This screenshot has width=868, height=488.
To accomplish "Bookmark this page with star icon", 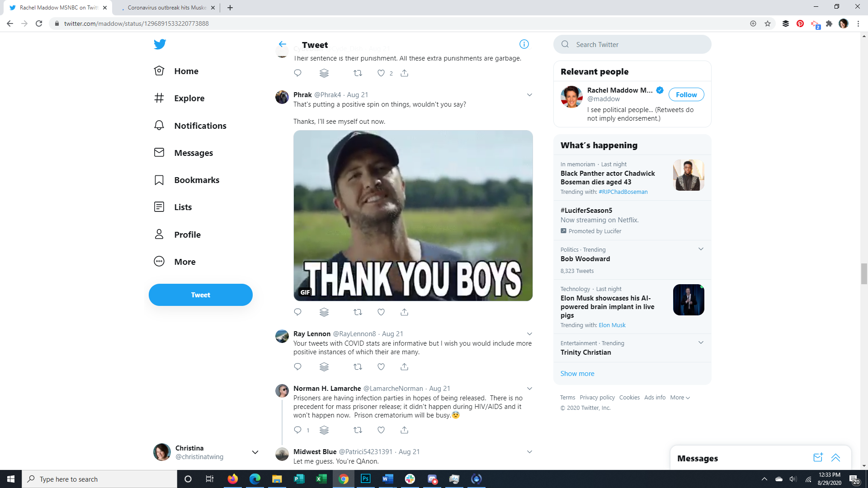I will 768,23.
